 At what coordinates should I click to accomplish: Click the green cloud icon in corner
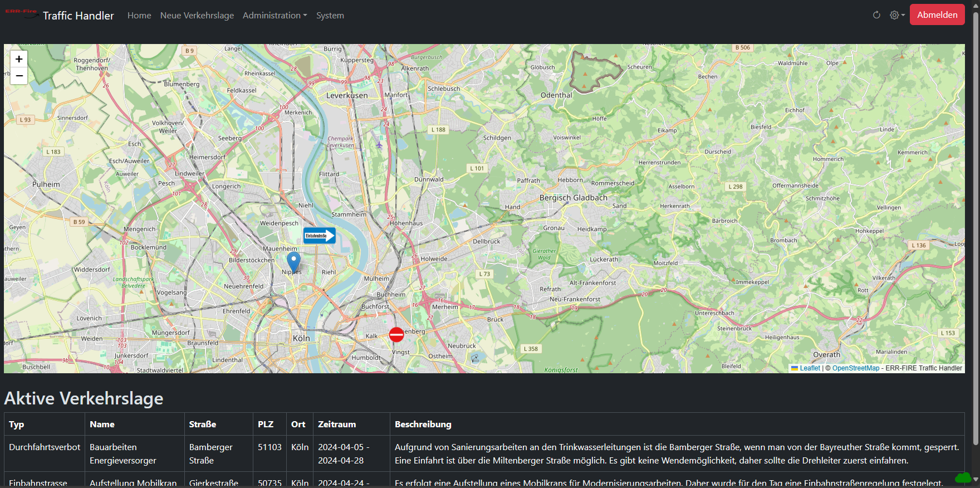(x=963, y=477)
